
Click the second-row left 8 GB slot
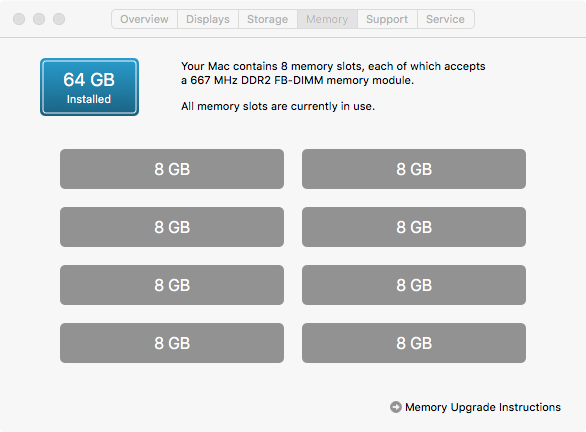pos(172,227)
